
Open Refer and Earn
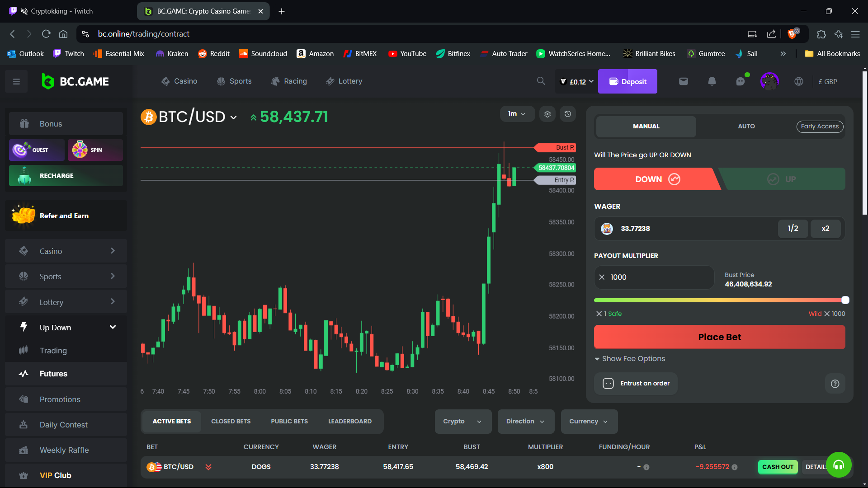click(x=66, y=216)
